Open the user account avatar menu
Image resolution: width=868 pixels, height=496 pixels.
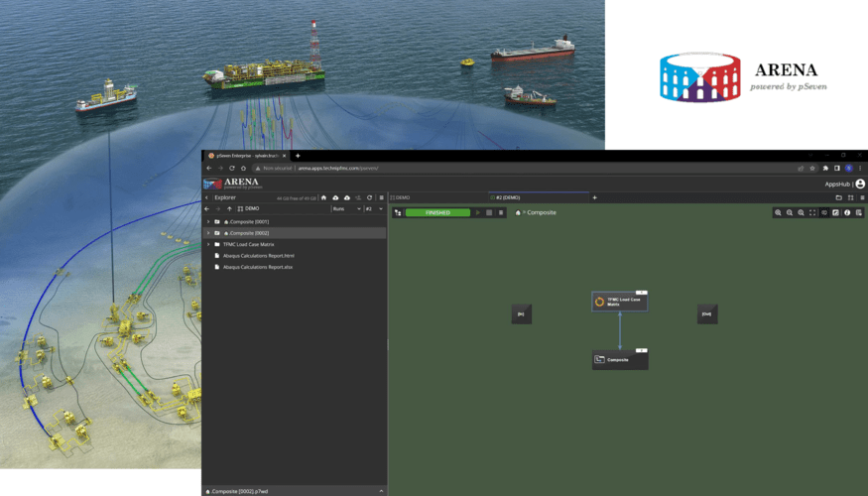860,184
